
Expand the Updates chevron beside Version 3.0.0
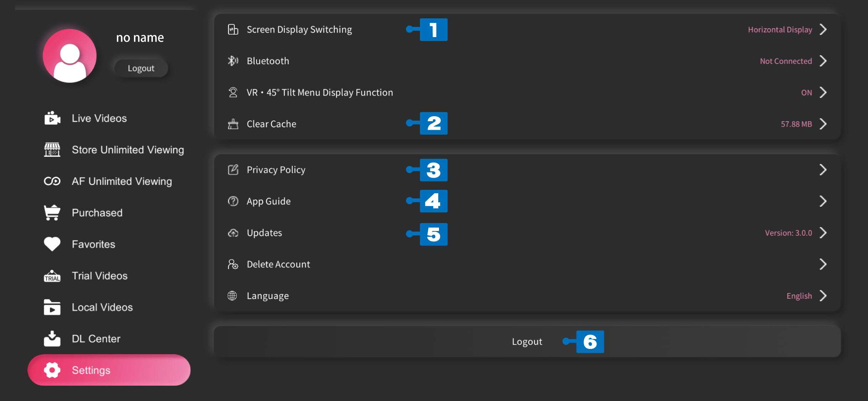click(823, 233)
